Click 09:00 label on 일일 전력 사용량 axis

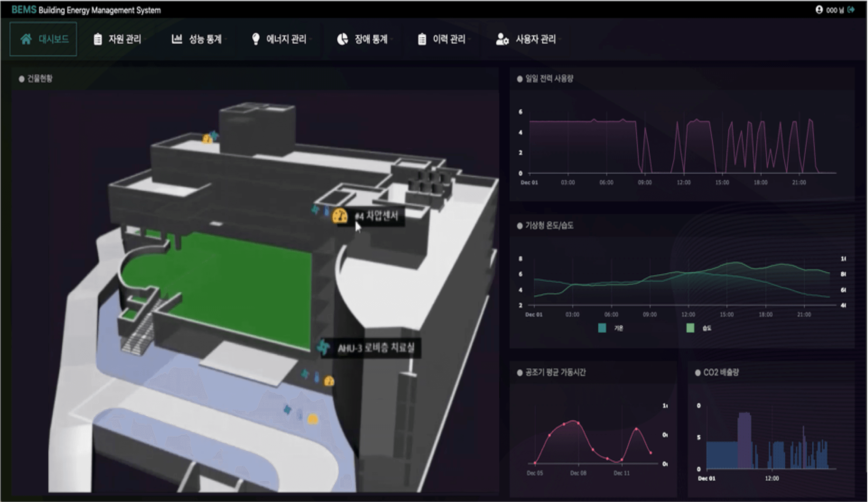tap(645, 182)
